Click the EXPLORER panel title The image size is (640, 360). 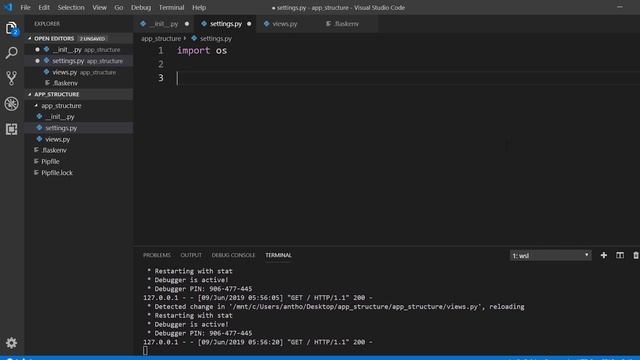tap(47, 24)
